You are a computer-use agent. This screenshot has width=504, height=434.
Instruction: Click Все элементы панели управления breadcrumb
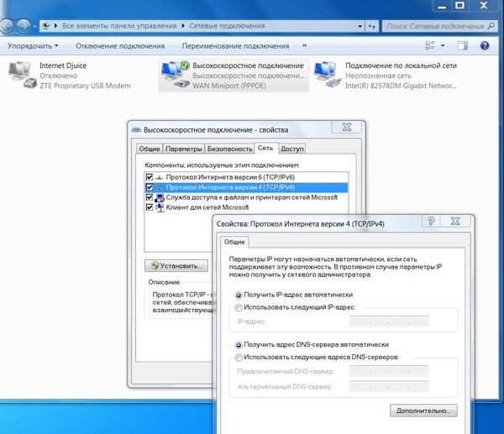(x=119, y=26)
